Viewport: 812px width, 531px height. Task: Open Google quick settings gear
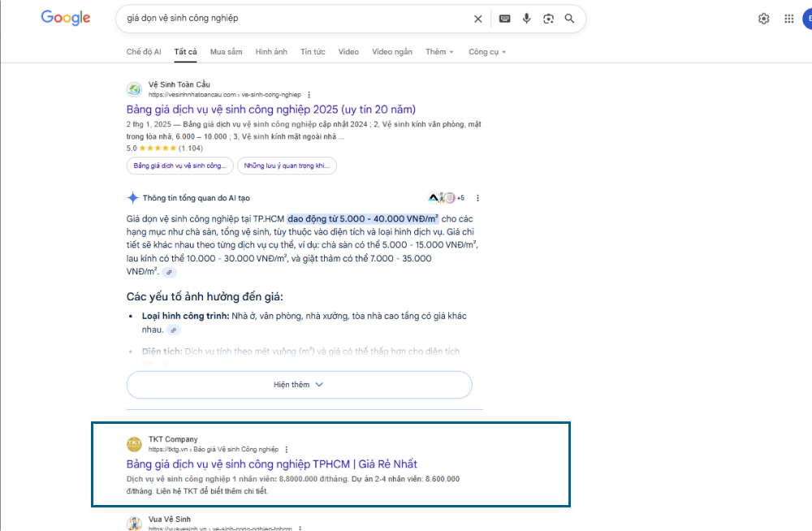tap(763, 19)
